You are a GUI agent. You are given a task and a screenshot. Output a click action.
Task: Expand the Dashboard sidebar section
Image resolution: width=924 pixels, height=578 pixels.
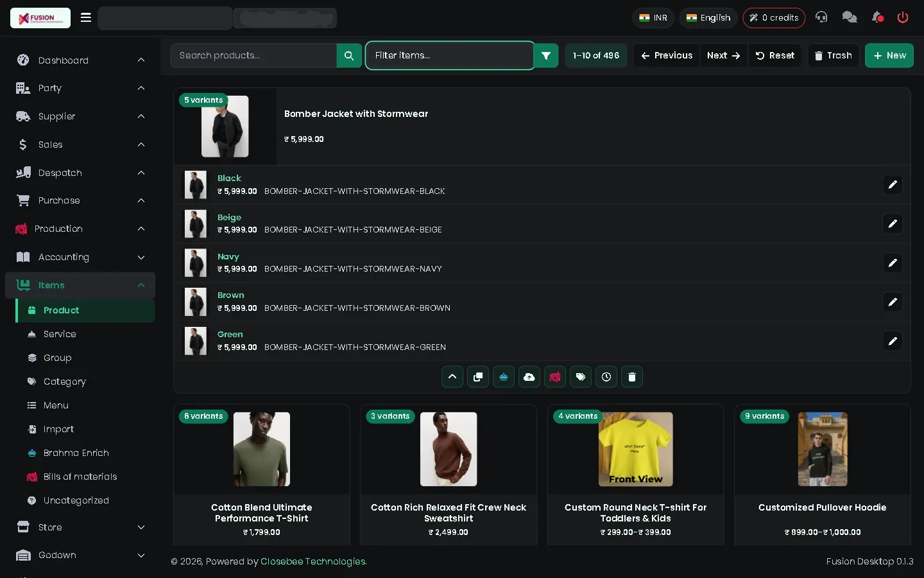[80, 60]
